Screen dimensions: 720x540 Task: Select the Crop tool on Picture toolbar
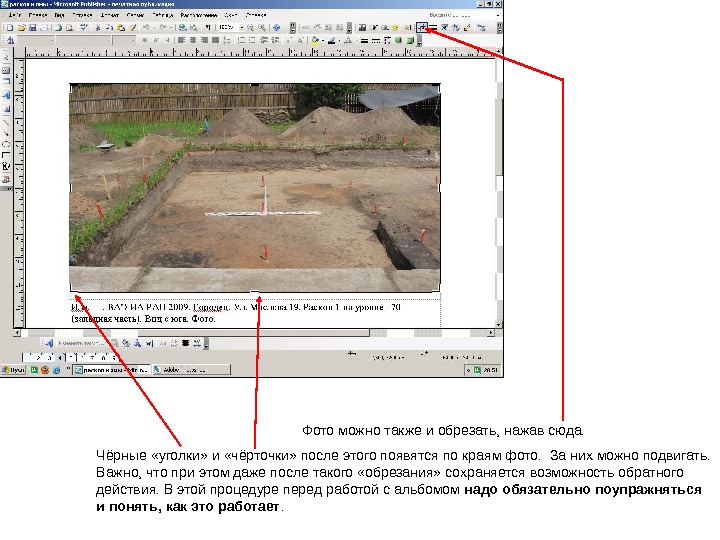point(422,28)
